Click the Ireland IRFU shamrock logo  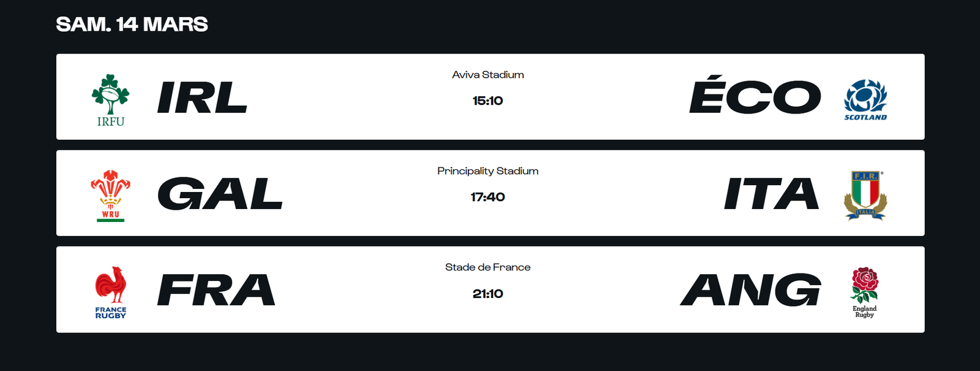pyautogui.click(x=110, y=100)
